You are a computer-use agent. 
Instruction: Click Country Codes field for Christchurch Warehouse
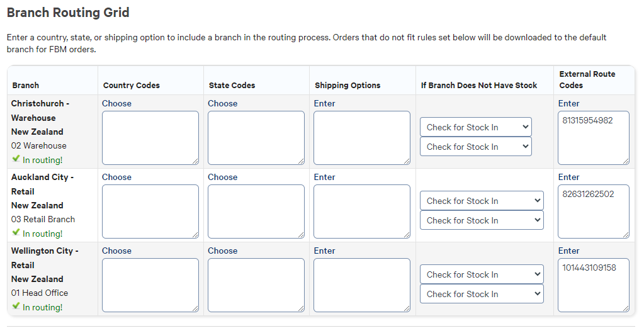coord(150,138)
